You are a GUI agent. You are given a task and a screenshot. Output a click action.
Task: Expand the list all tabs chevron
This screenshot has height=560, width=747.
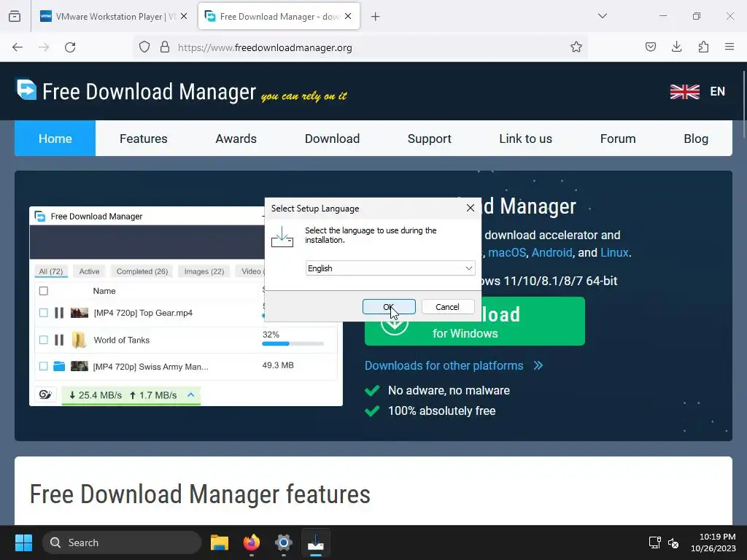[x=602, y=16]
